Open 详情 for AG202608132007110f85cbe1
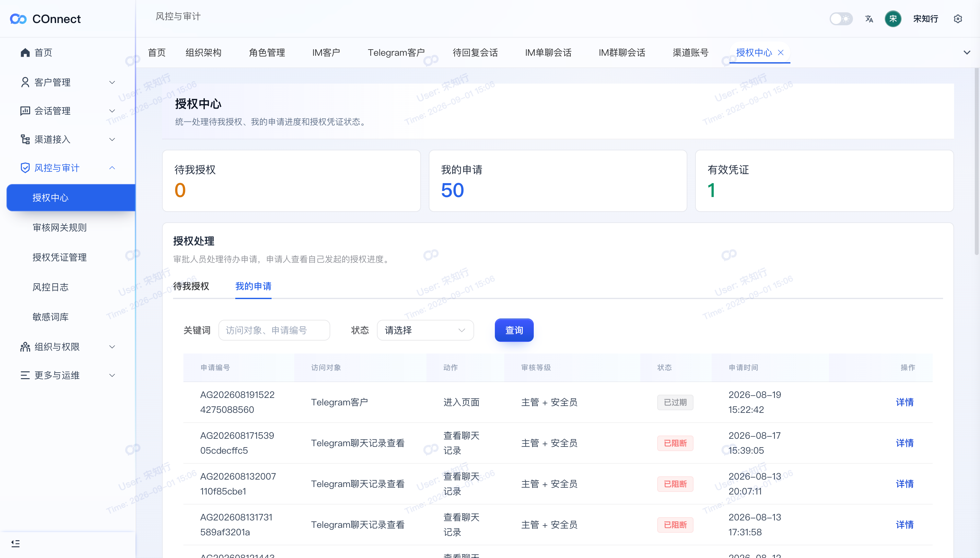Image resolution: width=980 pixels, height=558 pixels. (x=904, y=484)
